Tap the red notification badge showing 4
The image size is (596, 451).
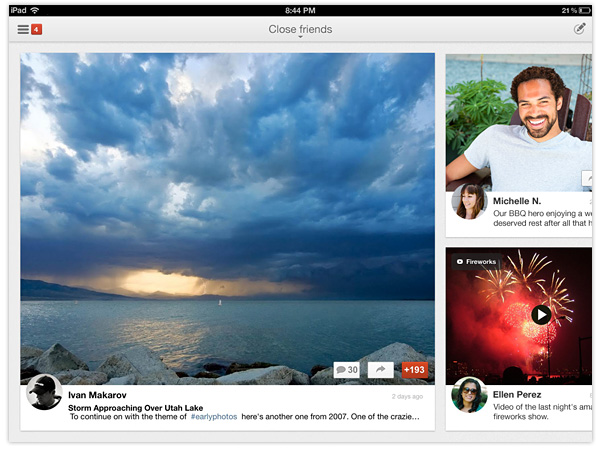[36, 29]
